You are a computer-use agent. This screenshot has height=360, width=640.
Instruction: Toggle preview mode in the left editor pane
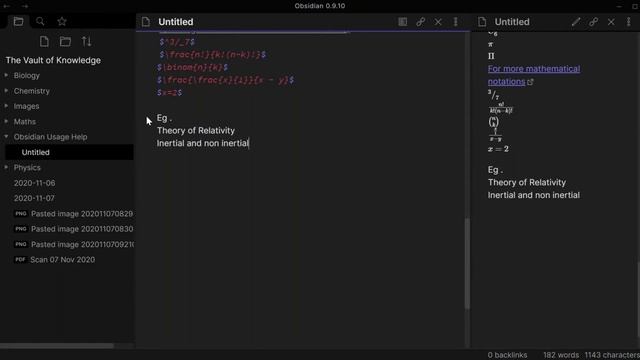[x=402, y=22]
